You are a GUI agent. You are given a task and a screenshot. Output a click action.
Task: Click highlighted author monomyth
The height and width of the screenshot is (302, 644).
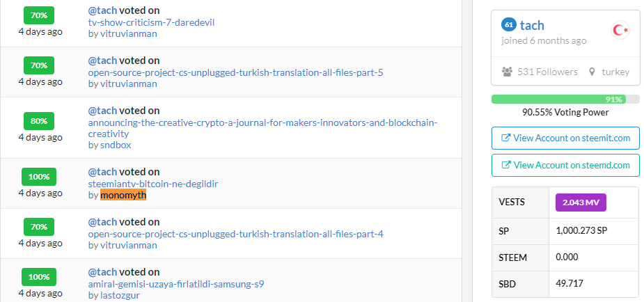pos(123,196)
